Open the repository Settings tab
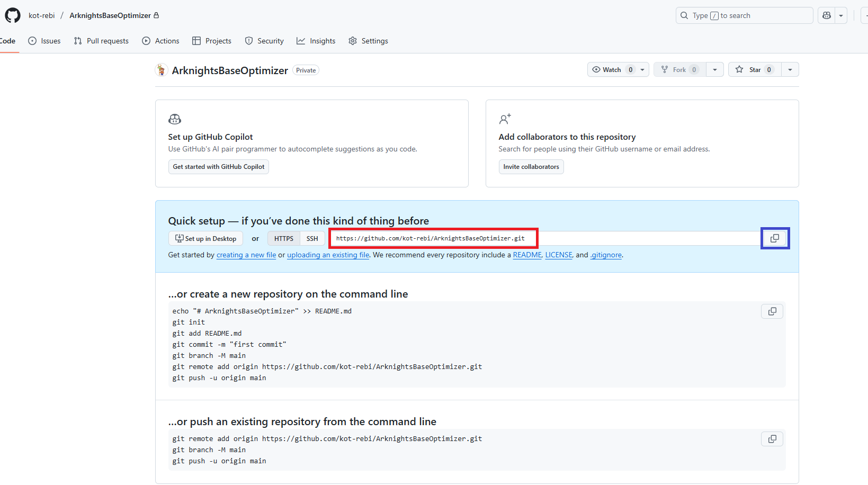868x485 pixels. click(x=369, y=41)
